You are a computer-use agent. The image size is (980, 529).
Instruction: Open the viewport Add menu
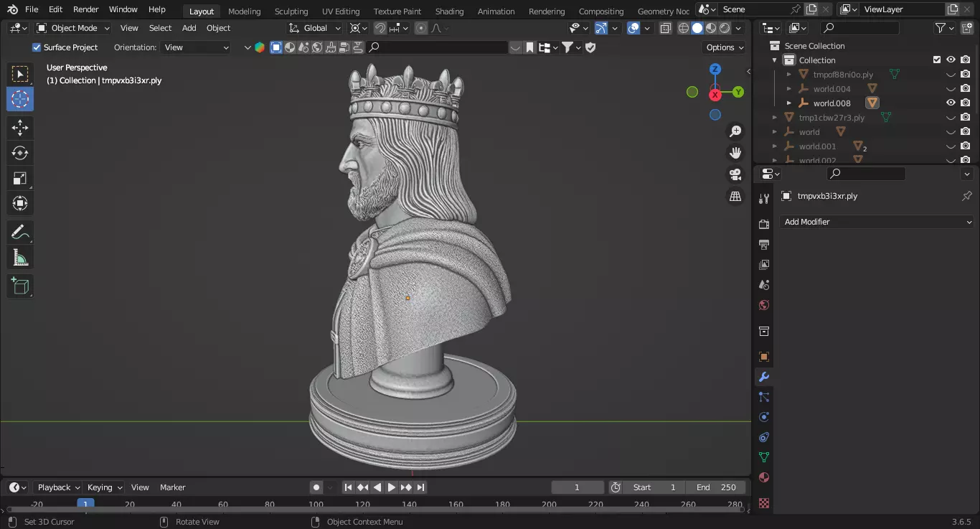[189, 28]
